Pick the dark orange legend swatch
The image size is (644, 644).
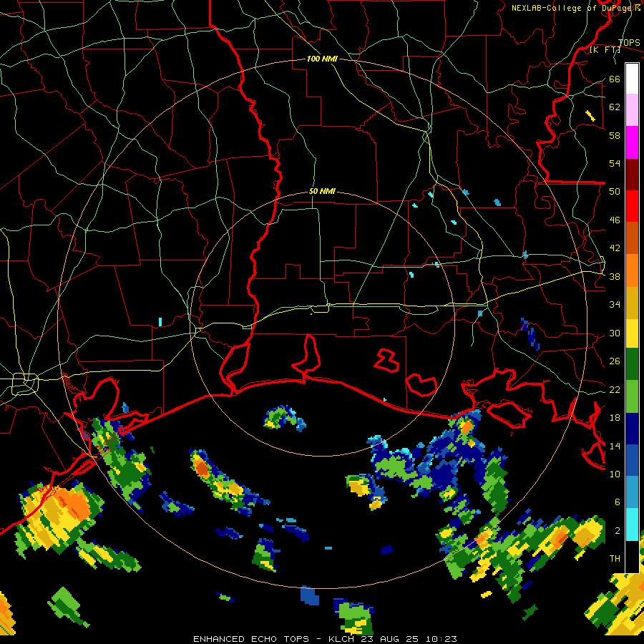632,238
